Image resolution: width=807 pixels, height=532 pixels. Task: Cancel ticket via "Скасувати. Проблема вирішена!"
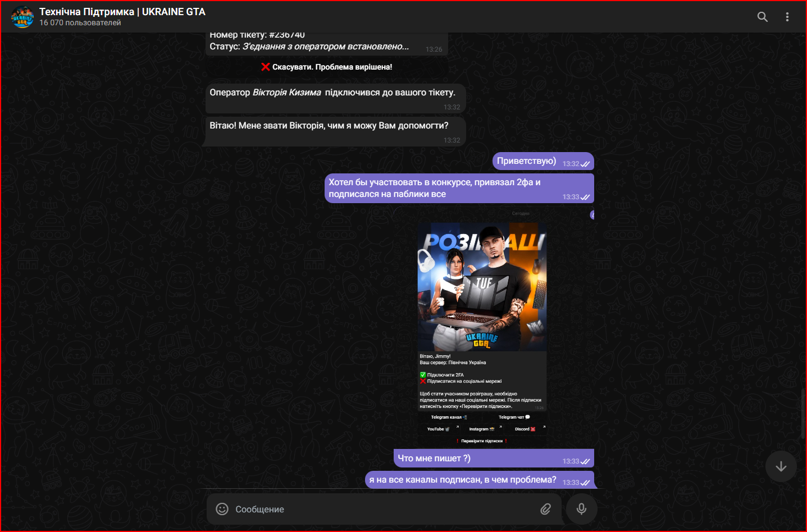click(x=327, y=67)
